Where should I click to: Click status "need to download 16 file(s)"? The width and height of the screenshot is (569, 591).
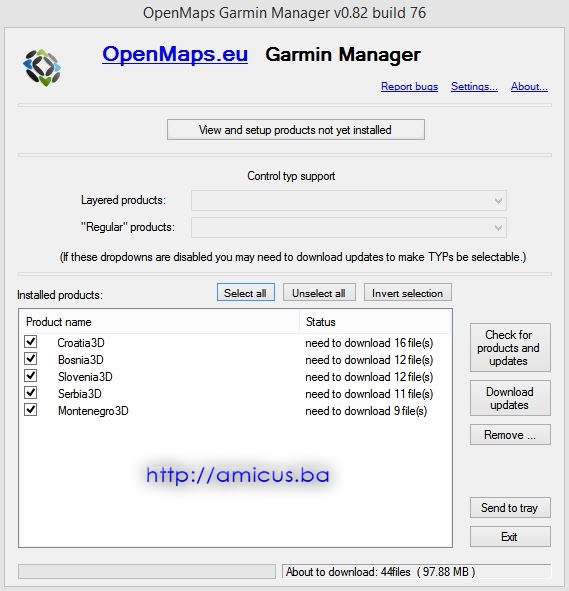(x=369, y=343)
